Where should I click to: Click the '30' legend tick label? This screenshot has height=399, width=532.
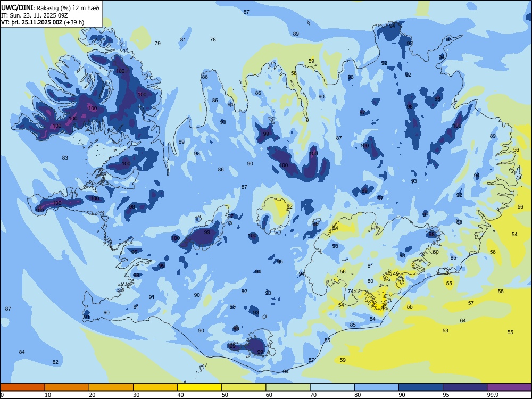click(136, 395)
